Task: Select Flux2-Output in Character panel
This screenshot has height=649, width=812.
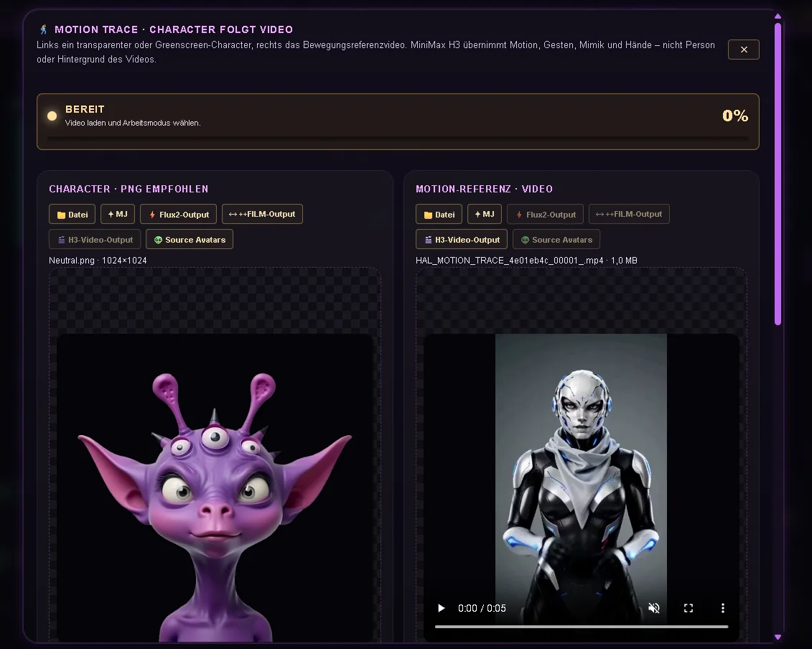Action: pos(178,215)
